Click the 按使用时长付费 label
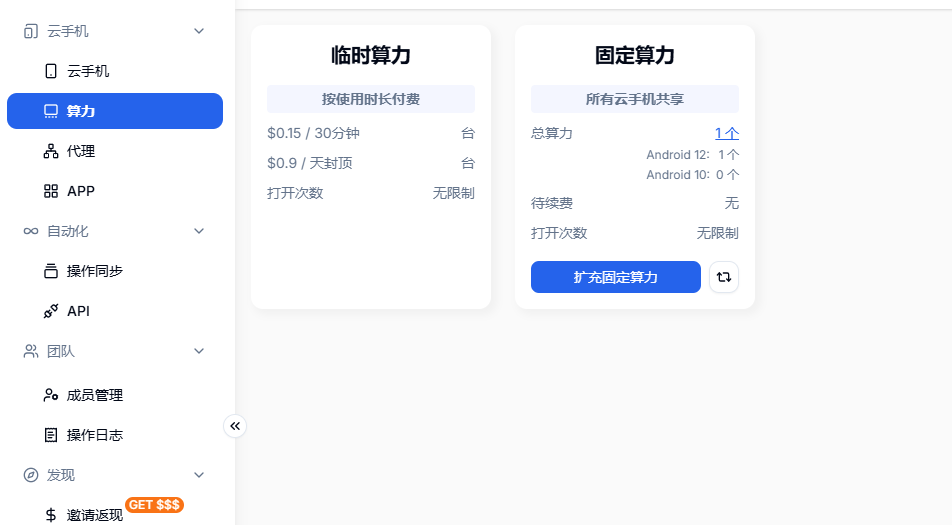952x525 pixels. click(371, 99)
